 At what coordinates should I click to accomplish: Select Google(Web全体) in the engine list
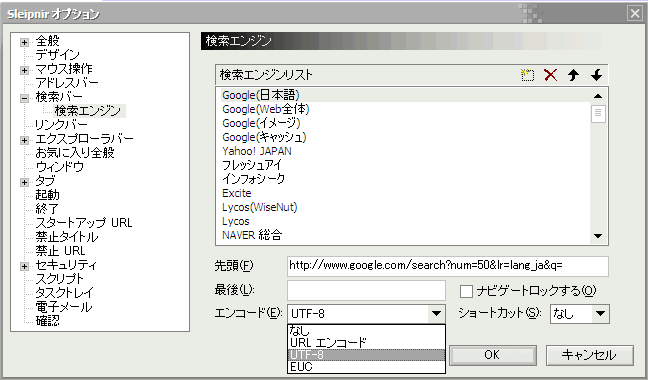coord(266,109)
